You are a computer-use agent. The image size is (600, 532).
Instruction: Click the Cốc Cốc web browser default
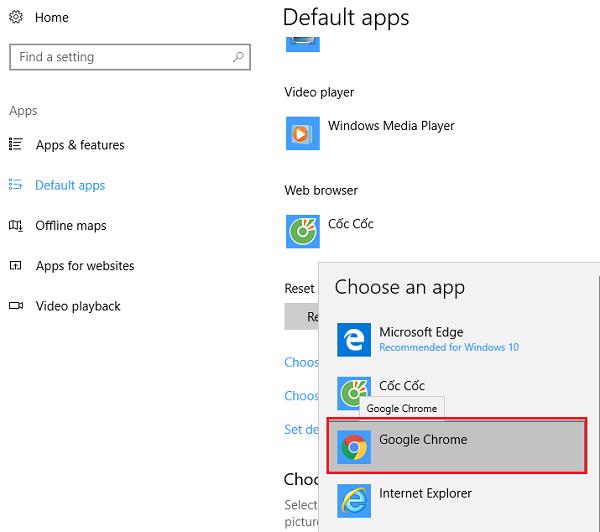pyautogui.click(x=350, y=224)
